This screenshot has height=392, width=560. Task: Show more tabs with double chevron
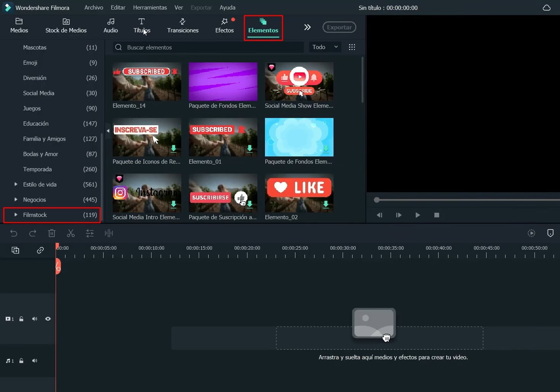307,27
